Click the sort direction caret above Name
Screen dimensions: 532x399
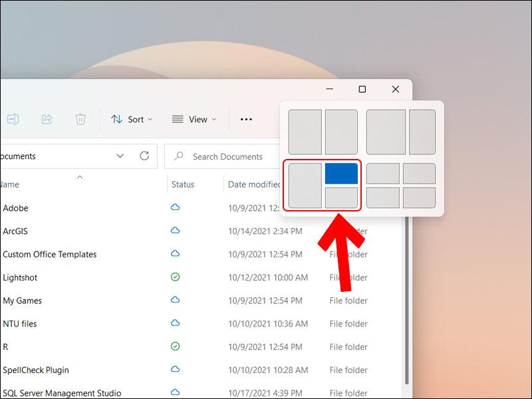[80, 177]
